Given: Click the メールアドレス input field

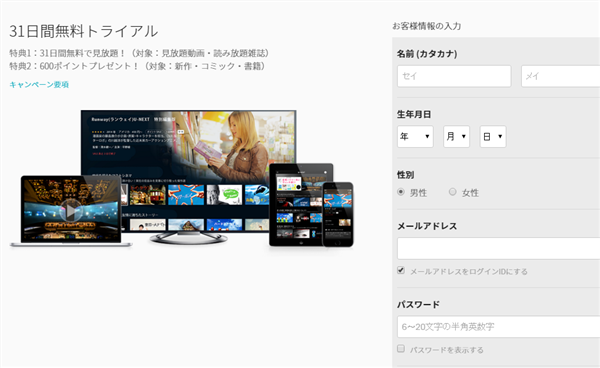Looking at the screenshot, I should pyautogui.click(x=499, y=249).
